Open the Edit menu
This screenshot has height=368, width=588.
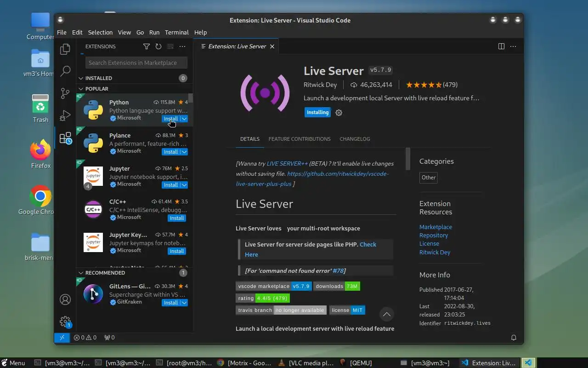pos(77,33)
